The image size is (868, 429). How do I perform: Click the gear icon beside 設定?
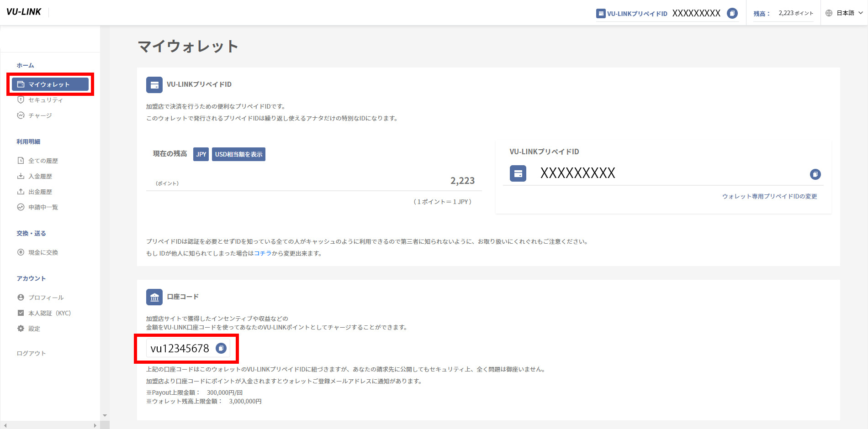pyautogui.click(x=21, y=328)
